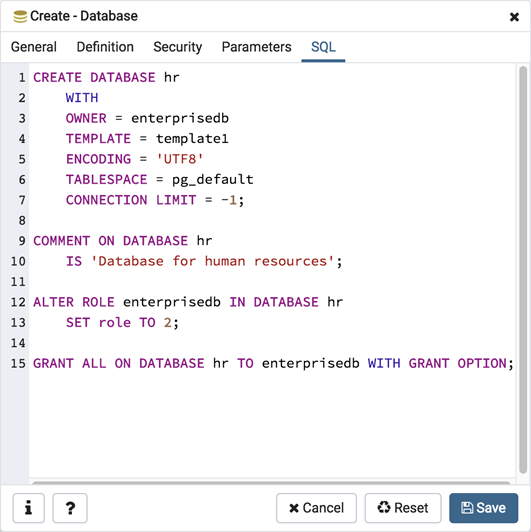
Task: Click 'ALTER ROLE enterprisedb IN DATABASE hr' line
Action: click(188, 302)
